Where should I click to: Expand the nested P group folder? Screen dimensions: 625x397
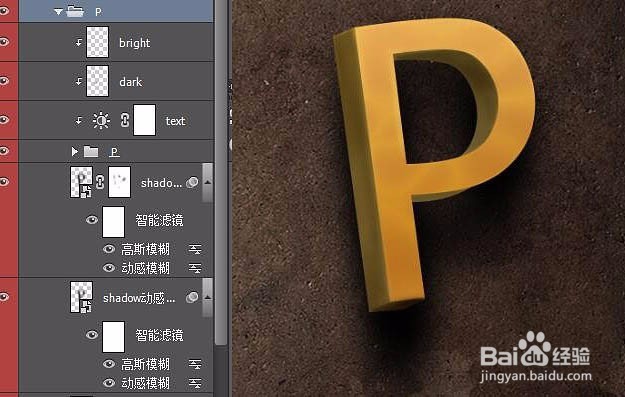[74, 151]
